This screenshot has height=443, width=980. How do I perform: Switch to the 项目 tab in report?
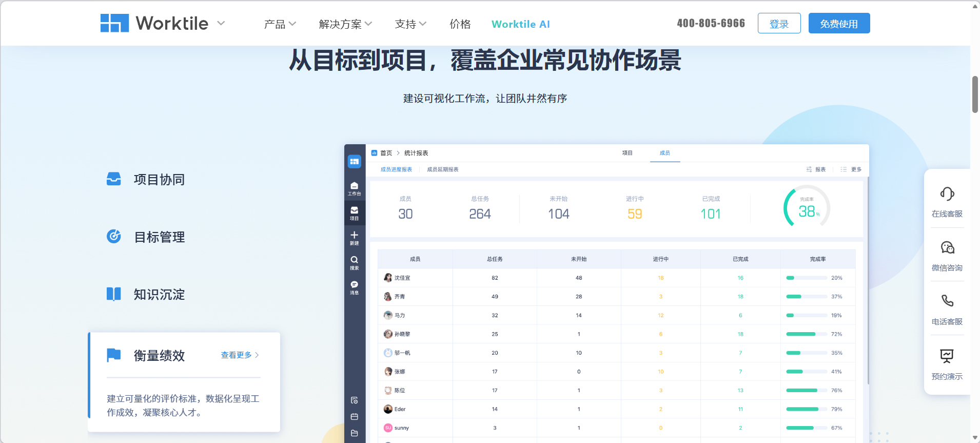point(627,153)
